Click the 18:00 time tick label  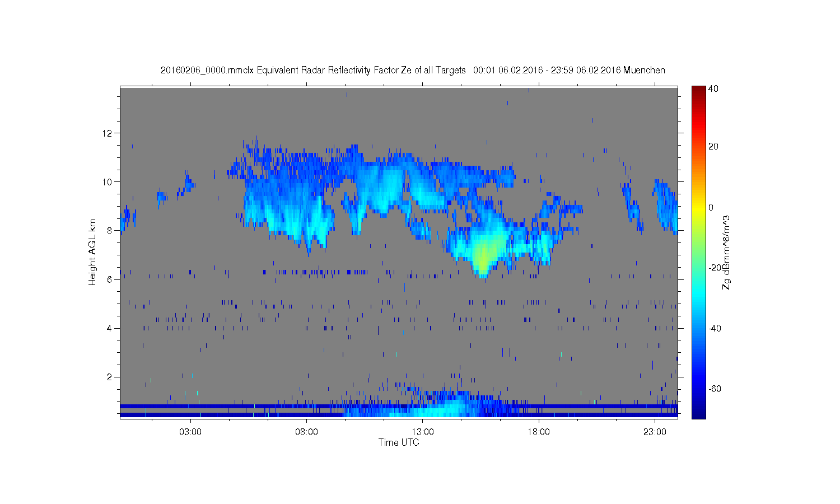[539, 432]
